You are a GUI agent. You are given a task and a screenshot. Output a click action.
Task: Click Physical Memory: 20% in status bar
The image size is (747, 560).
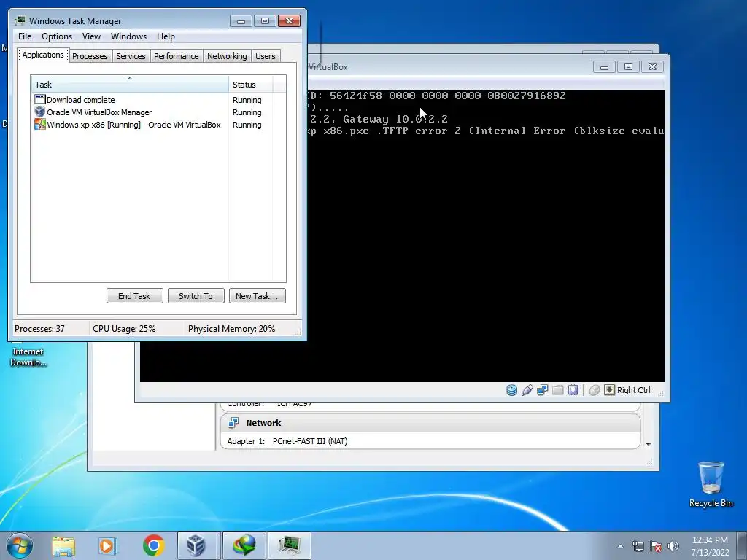pos(231,329)
